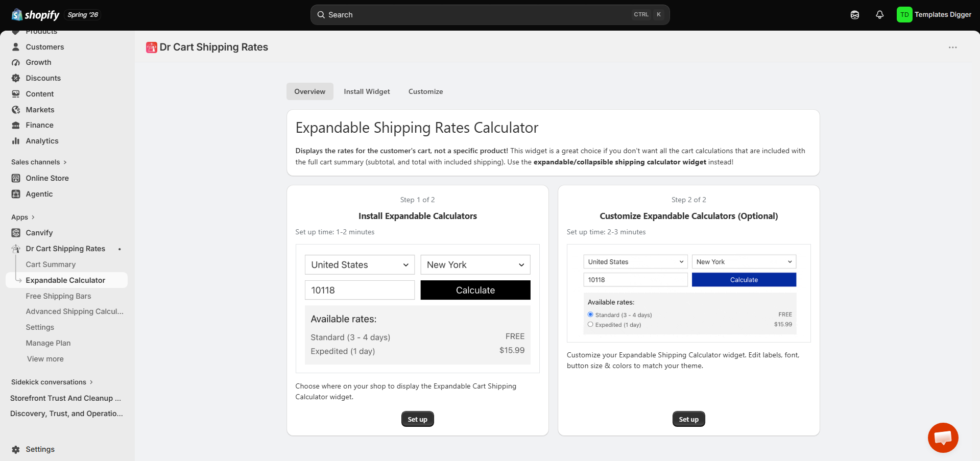Click the Dr Cart Shipping Rates sidebar icon
Viewport: 980px width, 461px height.
click(x=16, y=249)
